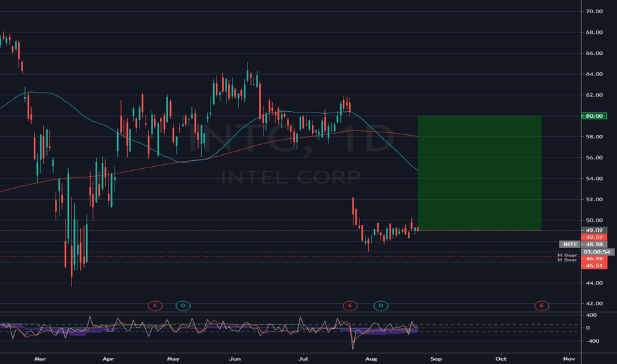Click the 64.00 price axis value
Viewport: 617px width, 364px height.
(594, 74)
